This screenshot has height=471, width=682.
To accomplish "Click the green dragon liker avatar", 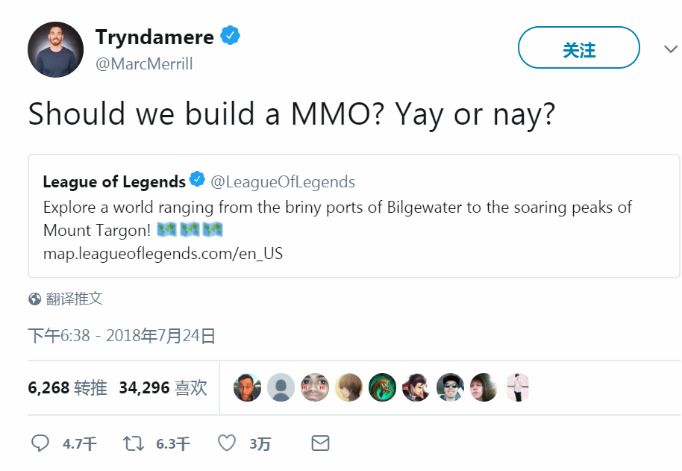I will click(x=382, y=387).
